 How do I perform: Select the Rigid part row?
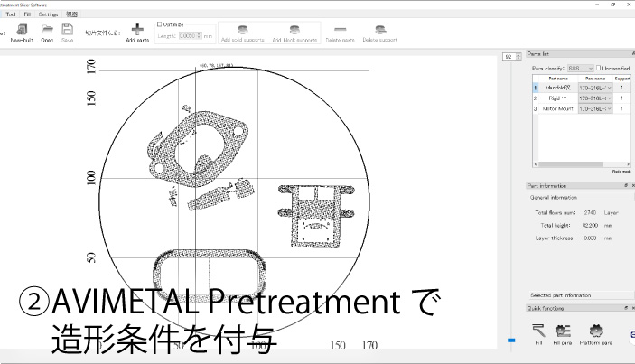582,98
